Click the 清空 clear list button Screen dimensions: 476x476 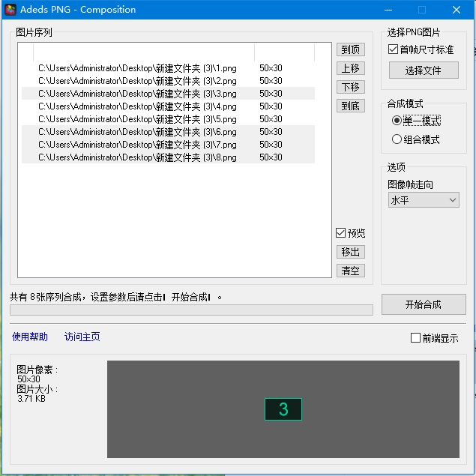[x=350, y=271]
